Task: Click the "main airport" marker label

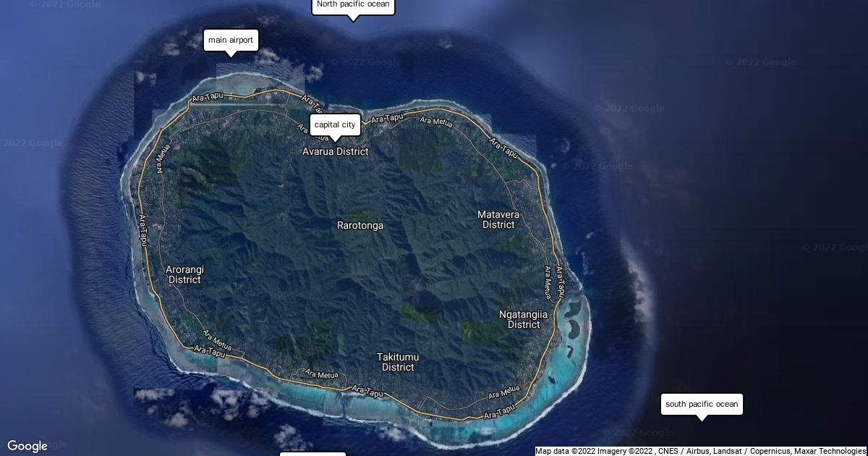Action: tap(231, 41)
